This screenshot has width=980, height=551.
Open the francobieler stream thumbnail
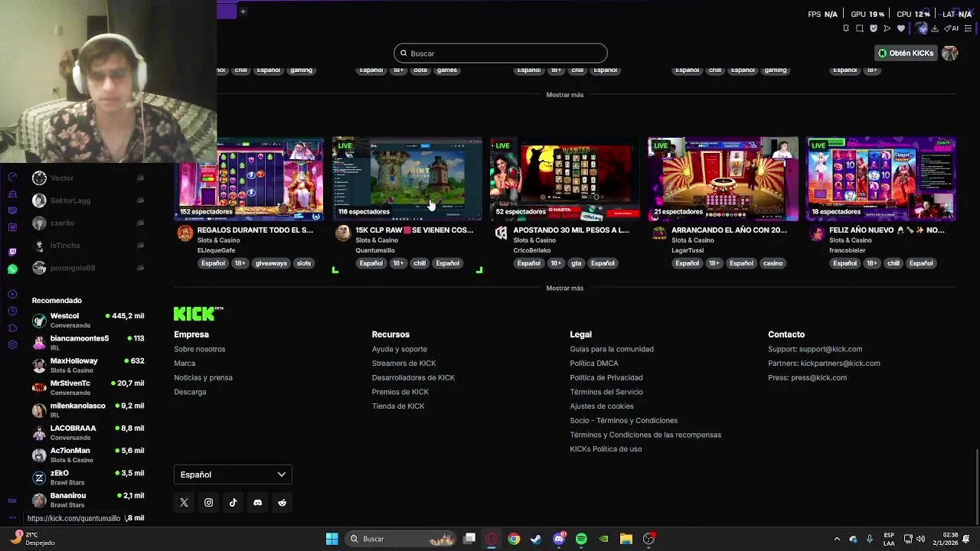point(880,179)
